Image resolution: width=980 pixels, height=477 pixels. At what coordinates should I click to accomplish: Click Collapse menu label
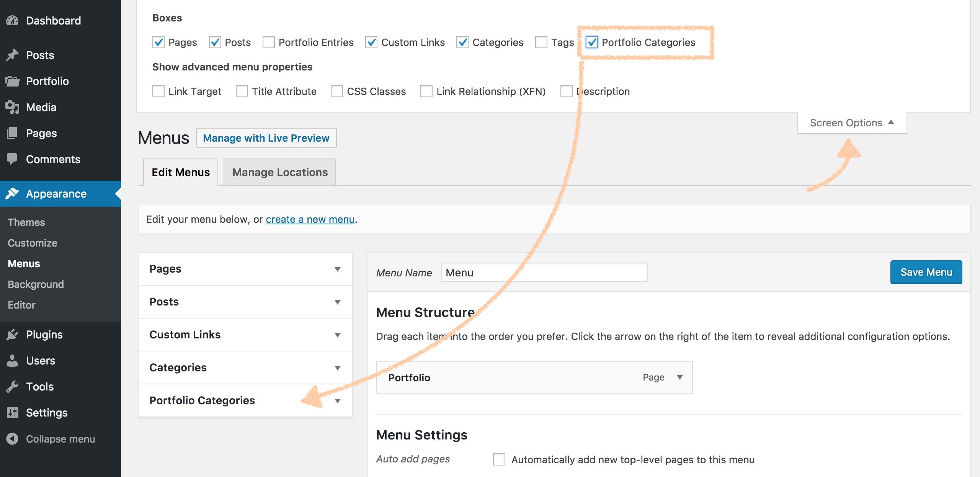click(x=60, y=439)
